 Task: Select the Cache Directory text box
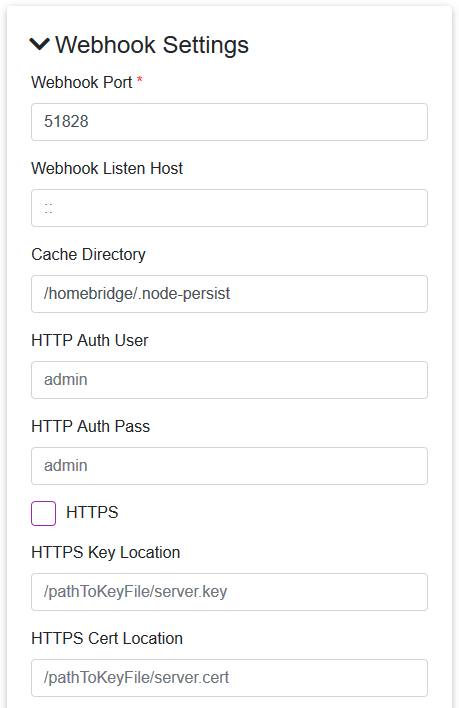click(229, 294)
